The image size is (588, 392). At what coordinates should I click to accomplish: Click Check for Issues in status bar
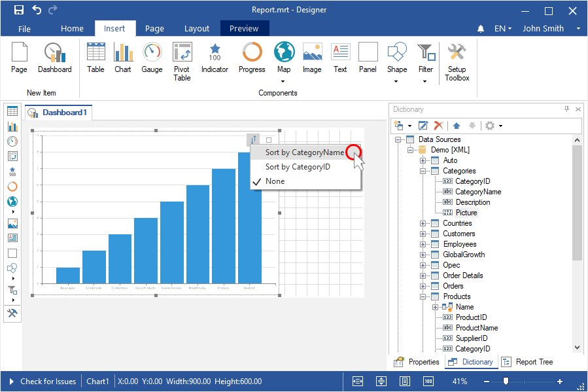48,382
